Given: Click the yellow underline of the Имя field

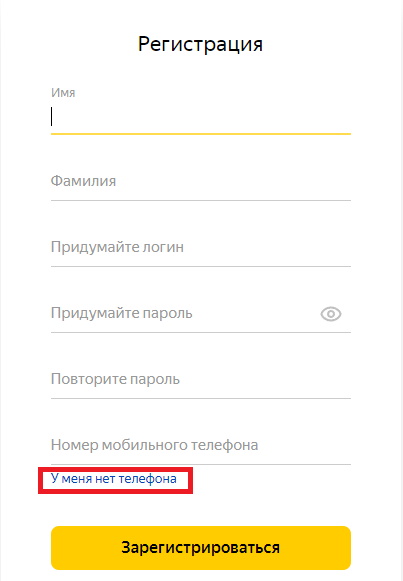Looking at the screenshot, I should (x=201, y=134).
